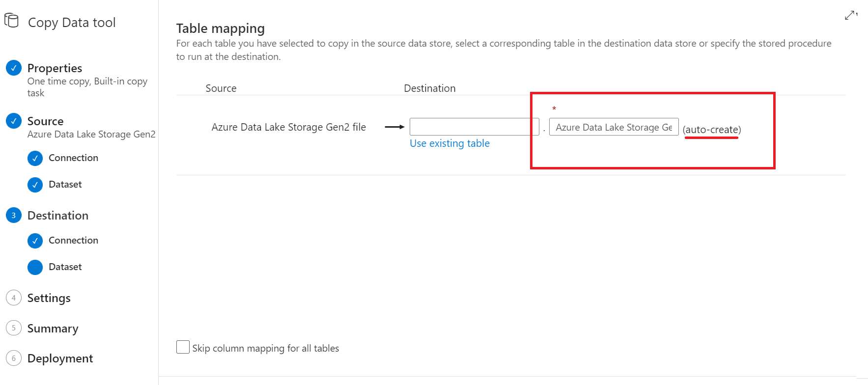Click the Summary step number 5 icon
Viewport: 868px width, 385px height.
coord(14,328)
